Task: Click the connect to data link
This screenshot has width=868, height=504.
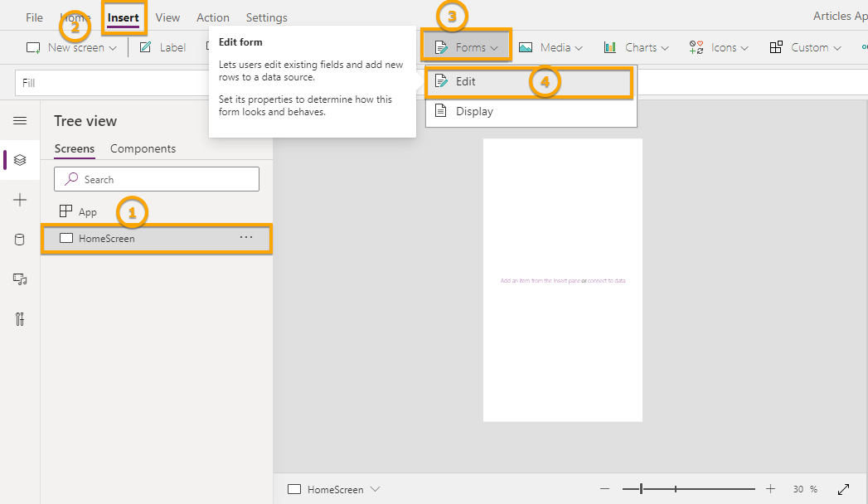Action: click(607, 281)
